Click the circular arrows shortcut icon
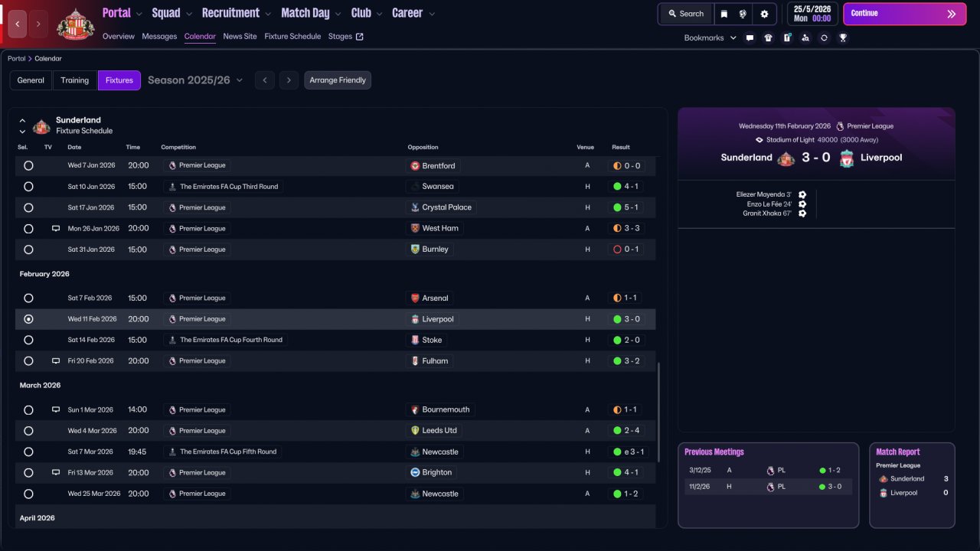The height and width of the screenshot is (551, 980). (824, 37)
